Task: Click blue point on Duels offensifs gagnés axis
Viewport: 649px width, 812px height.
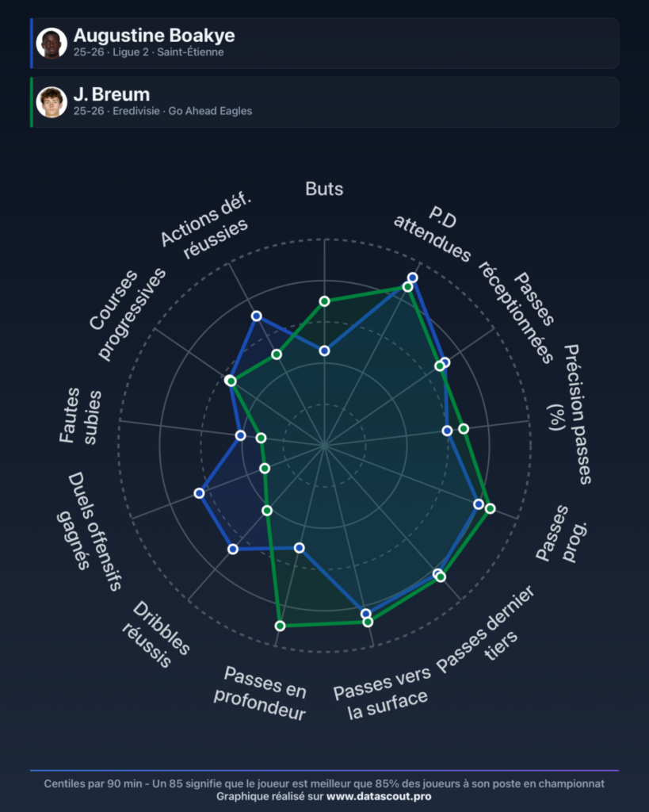Action: pos(199,493)
